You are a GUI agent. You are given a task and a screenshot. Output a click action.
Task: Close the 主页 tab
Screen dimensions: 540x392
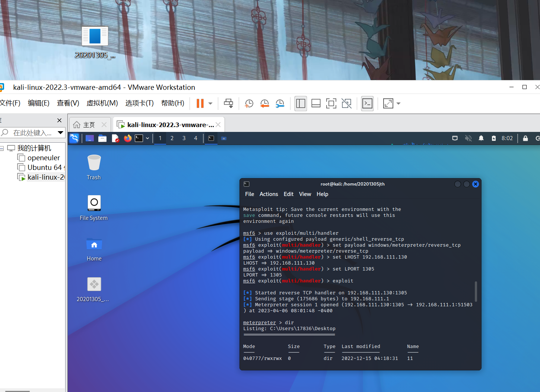coord(104,125)
